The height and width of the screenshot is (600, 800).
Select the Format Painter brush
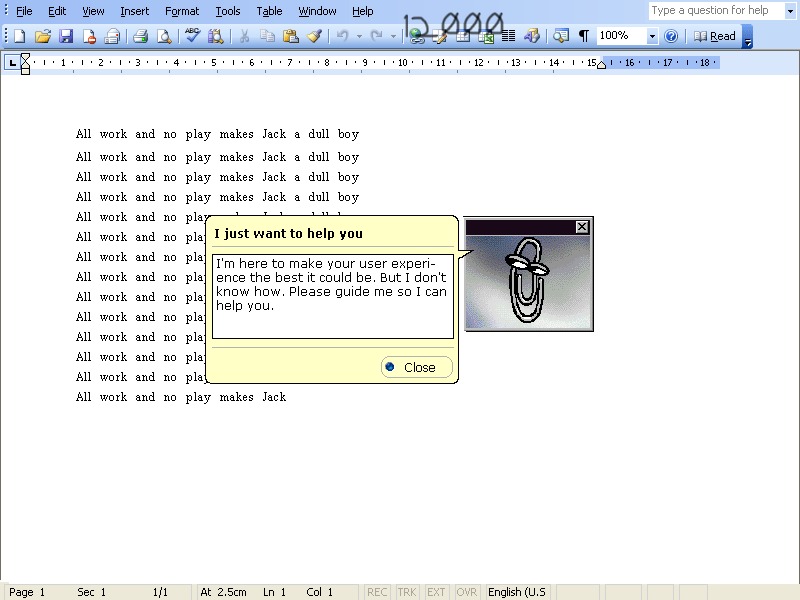point(314,36)
